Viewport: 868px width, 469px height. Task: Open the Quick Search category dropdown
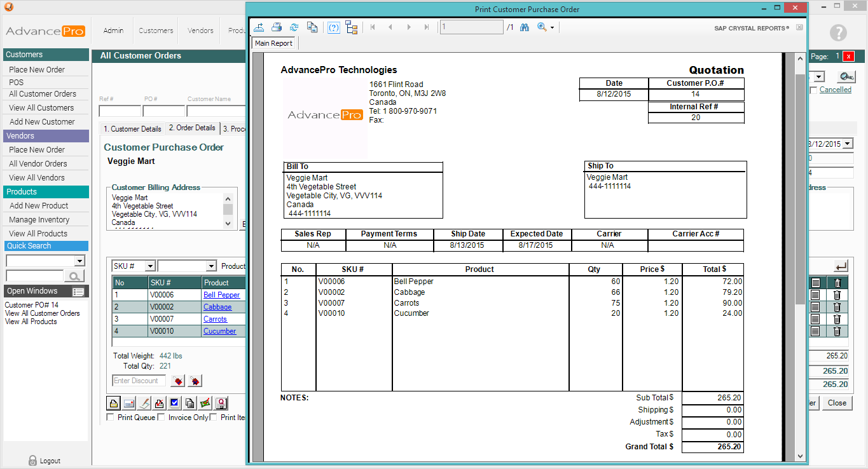pyautogui.click(x=79, y=261)
